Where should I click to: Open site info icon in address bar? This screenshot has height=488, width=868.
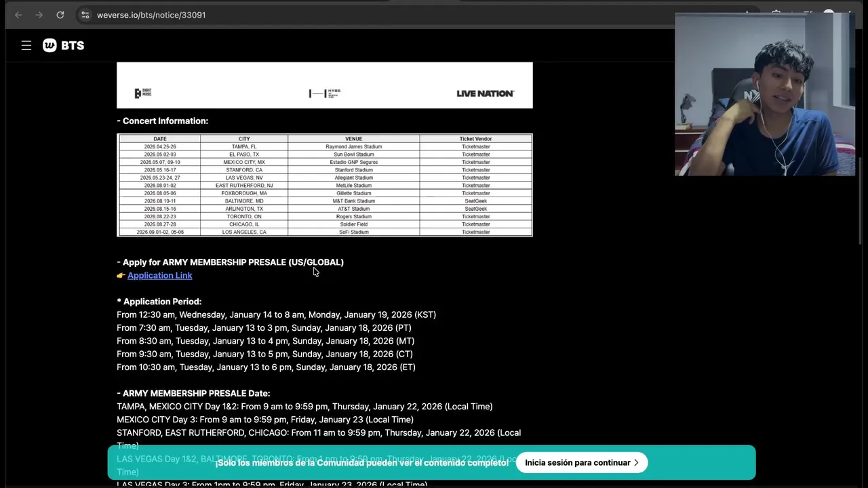(85, 15)
